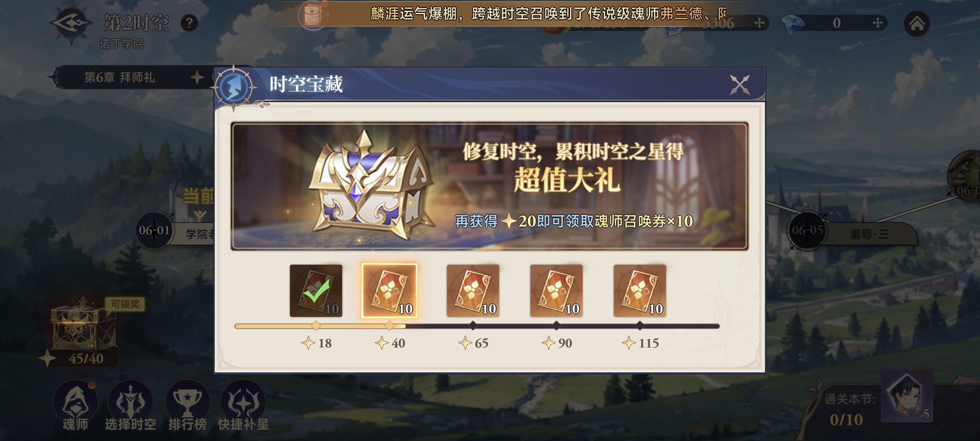Open 选择时空 selection
This screenshot has height=441, width=980.
tap(130, 406)
